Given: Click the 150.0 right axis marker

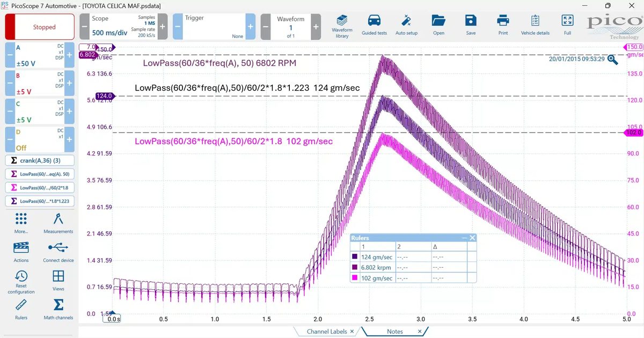Looking at the screenshot, I should 634,47.
